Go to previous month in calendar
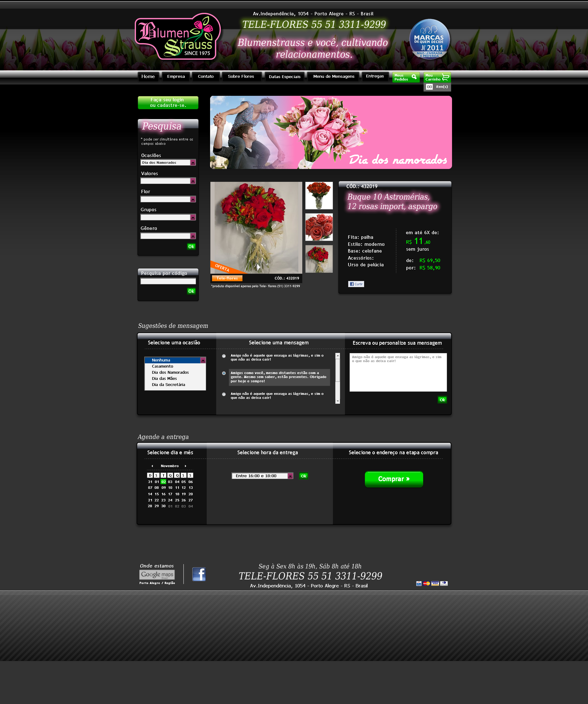The width and height of the screenshot is (588, 704). point(152,466)
